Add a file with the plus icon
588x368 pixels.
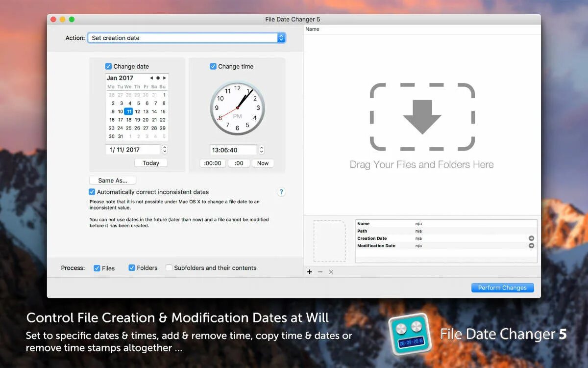pos(309,272)
